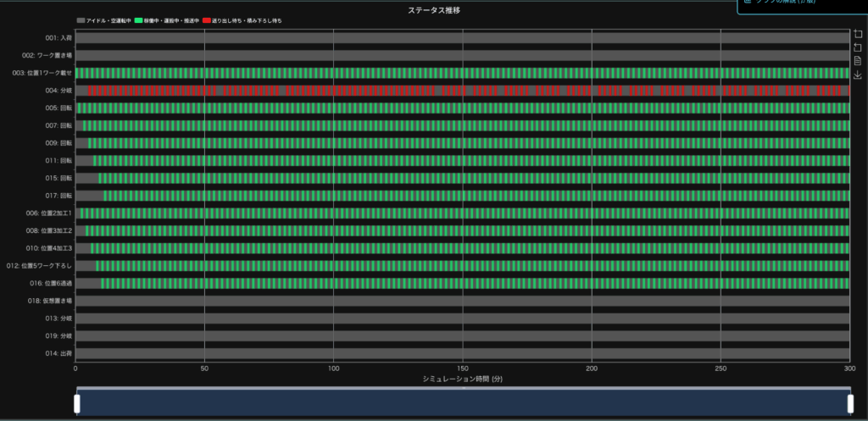Click the 014: 出荷 row label
Viewport: 868px width, 421px height.
click(x=58, y=352)
